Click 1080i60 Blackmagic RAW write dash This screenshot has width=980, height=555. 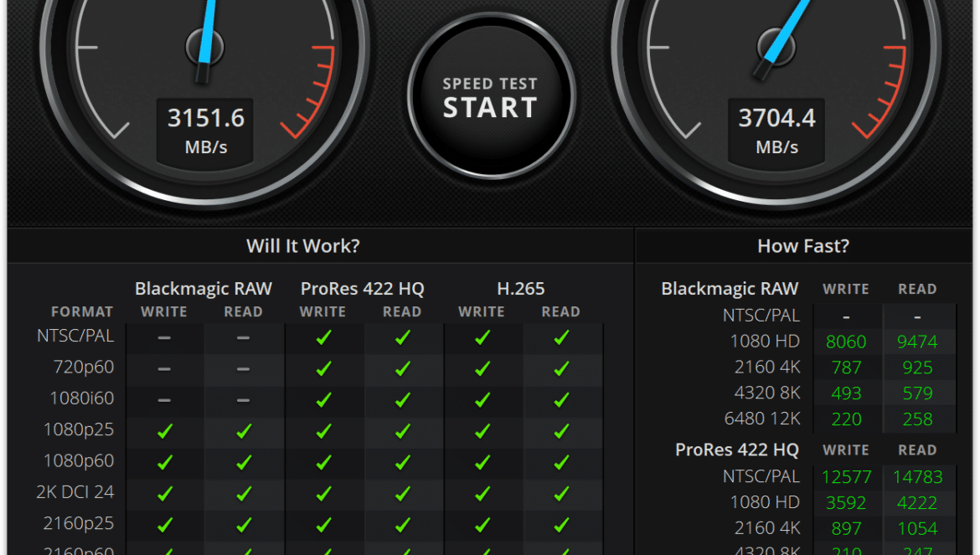coord(164,400)
